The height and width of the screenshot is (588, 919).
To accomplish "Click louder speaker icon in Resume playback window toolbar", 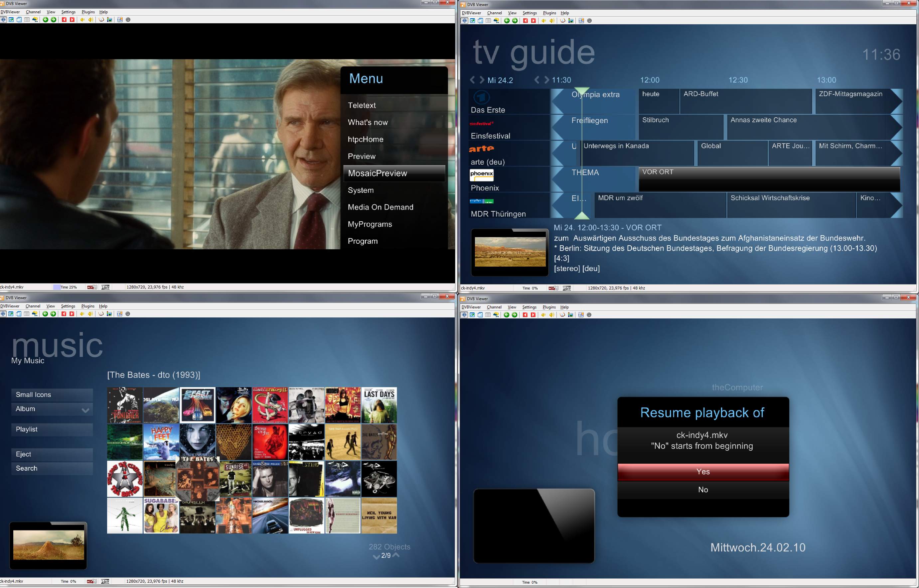I will pyautogui.click(x=551, y=315).
